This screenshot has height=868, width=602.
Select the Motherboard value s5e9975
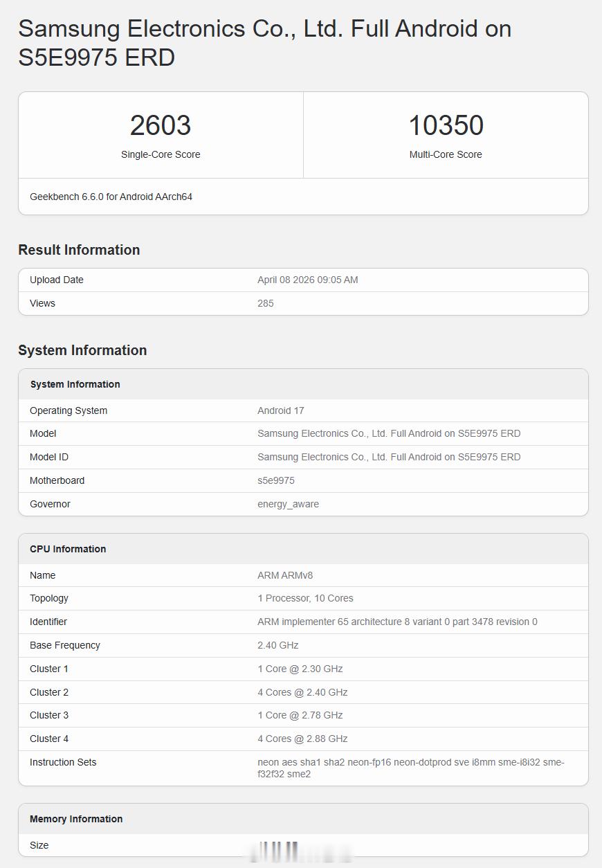pos(275,480)
